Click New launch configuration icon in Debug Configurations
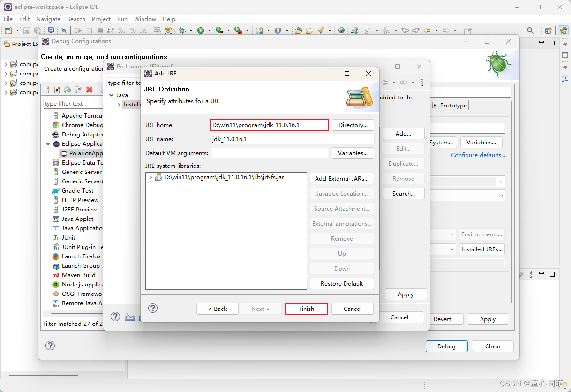The height and width of the screenshot is (392, 571). (46, 90)
